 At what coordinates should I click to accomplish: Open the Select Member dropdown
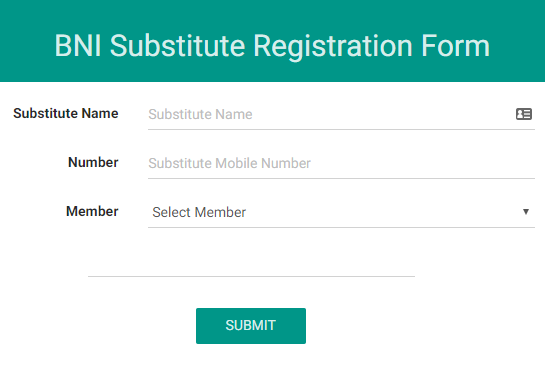coord(341,212)
